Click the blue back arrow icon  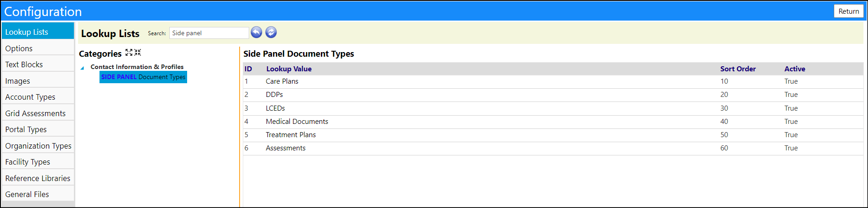pyautogui.click(x=256, y=32)
